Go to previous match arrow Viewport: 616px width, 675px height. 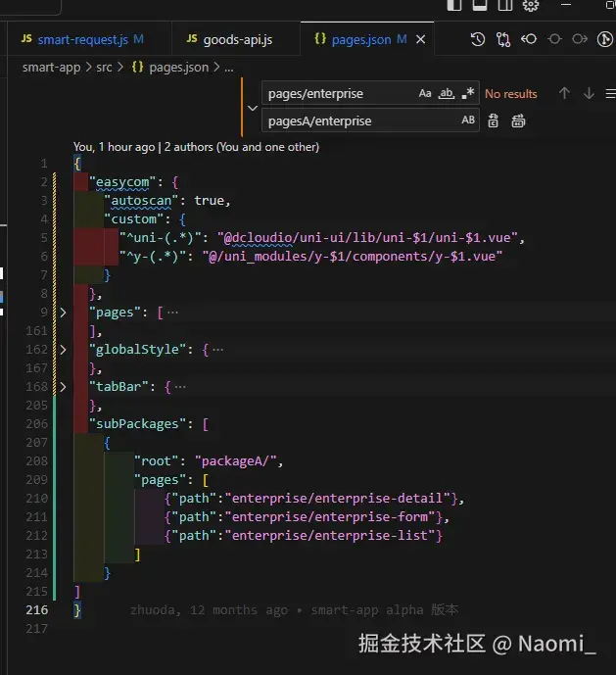(564, 93)
